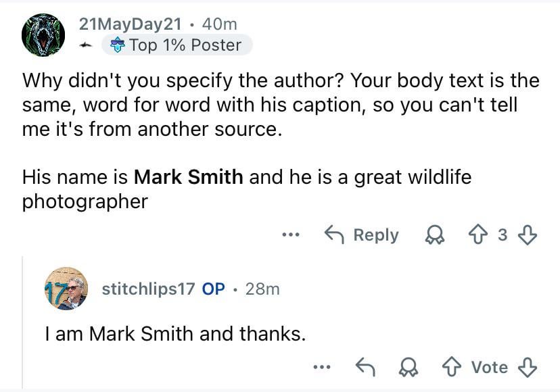This screenshot has height=392, width=560.
Task: Click the small flair icon beside badge
Action: pyautogui.click(x=86, y=45)
